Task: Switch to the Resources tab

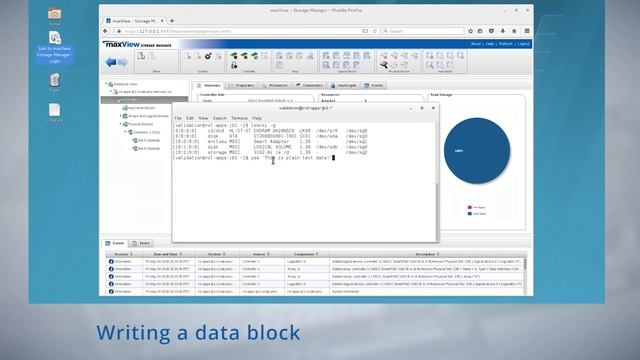Action: coord(275,85)
